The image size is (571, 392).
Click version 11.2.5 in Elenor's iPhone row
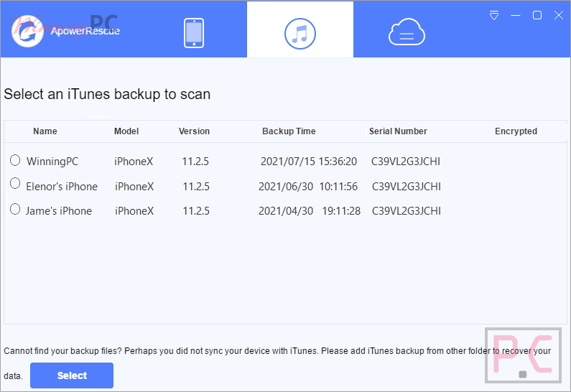196,187
